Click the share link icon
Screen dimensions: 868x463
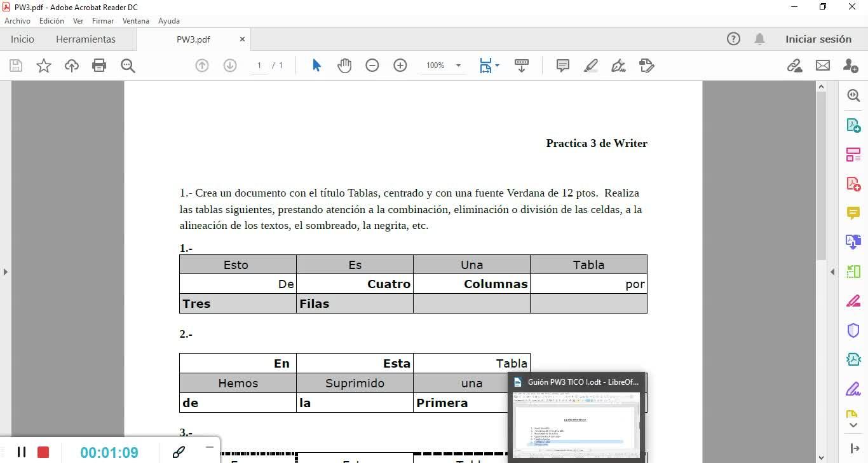pos(794,66)
